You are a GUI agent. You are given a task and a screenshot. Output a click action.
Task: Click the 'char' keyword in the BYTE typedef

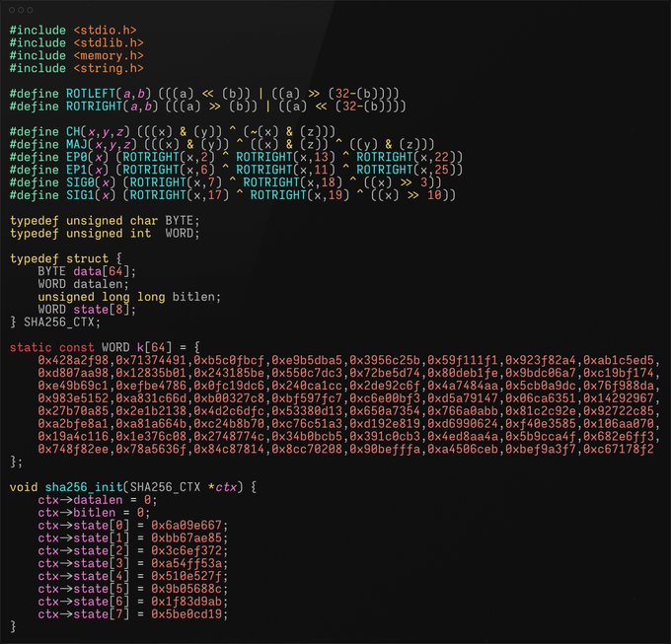[144, 221]
